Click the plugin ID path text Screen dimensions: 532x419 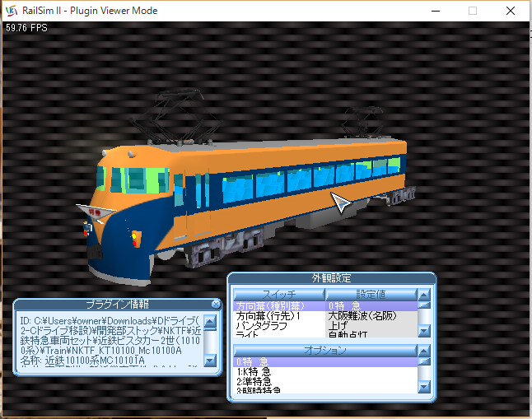tap(110, 336)
